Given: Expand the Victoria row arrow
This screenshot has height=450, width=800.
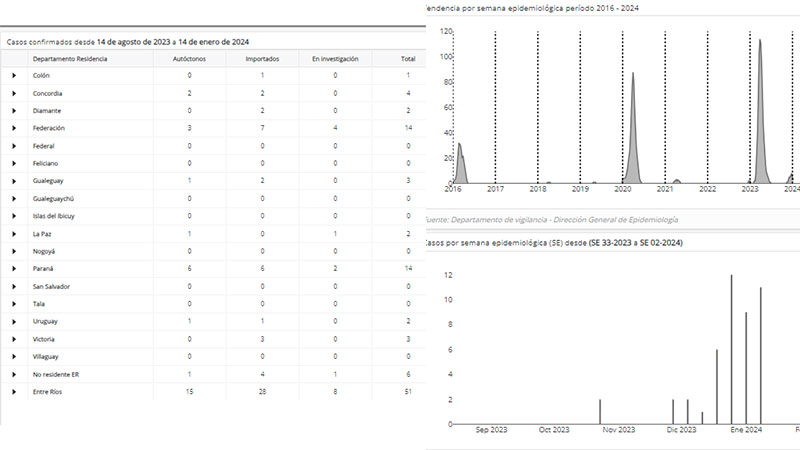Looking at the screenshot, I should 14,339.
